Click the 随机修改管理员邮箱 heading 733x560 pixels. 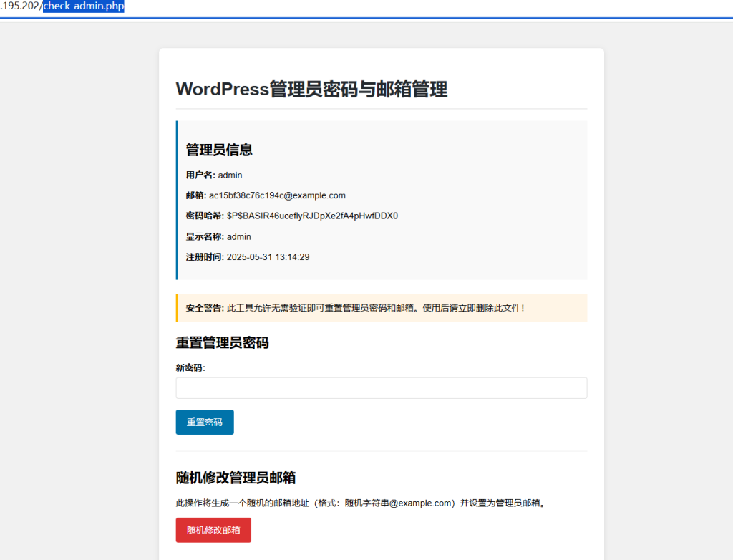tap(236, 478)
